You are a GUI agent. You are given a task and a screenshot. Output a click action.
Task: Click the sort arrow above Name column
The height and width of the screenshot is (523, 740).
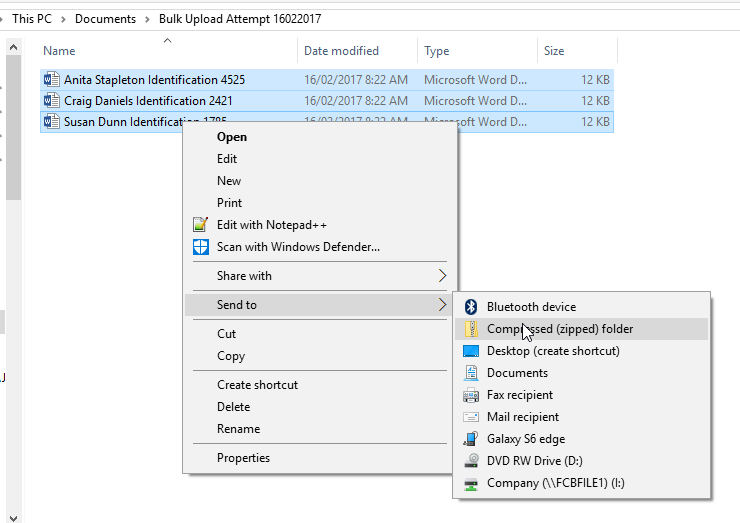coord(168,41)
